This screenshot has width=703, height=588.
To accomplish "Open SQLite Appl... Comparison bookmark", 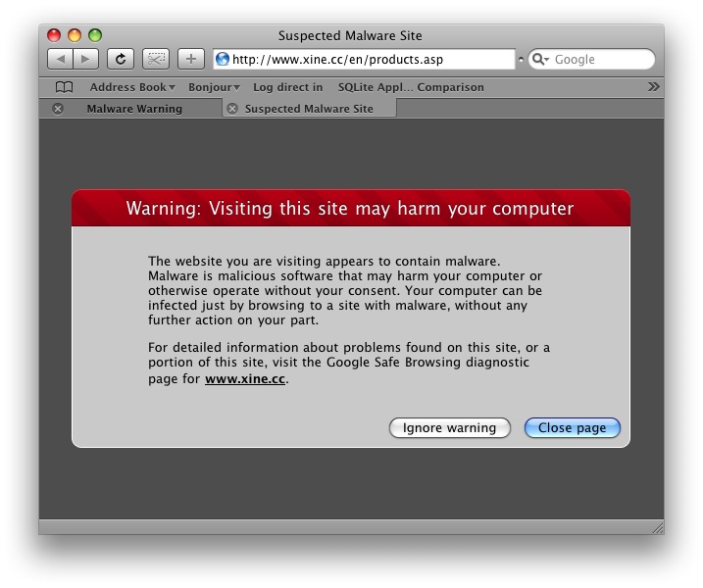I will pos(411,87).
